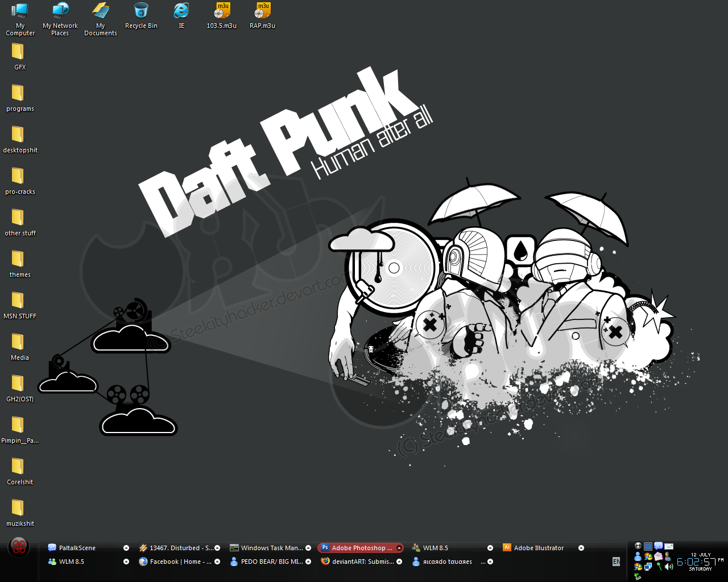Select the Media folder
Image resolution: width=728 pixels, height=582 pixels.
pyautogui.click(x=20, y=347)
